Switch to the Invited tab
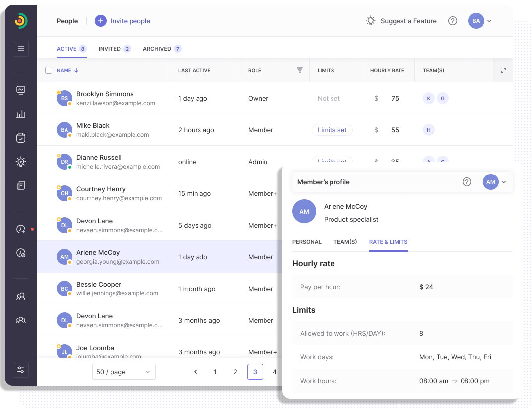Screen dimensions: 532x408 click(x=114, y=49)
